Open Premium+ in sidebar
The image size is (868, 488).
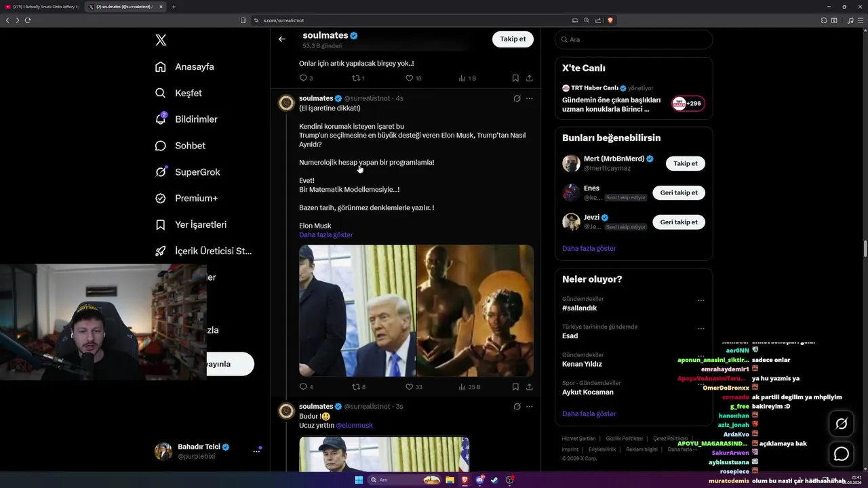(186, 199)
